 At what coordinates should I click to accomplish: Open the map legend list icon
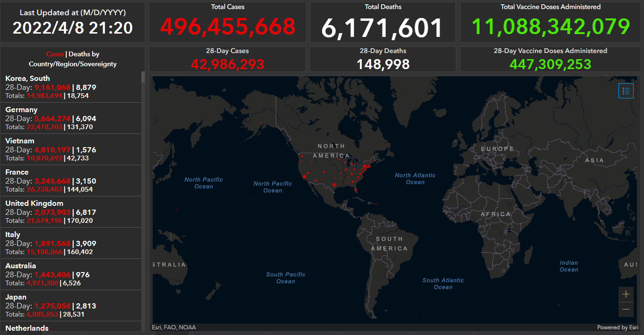(x=626, y=91)
